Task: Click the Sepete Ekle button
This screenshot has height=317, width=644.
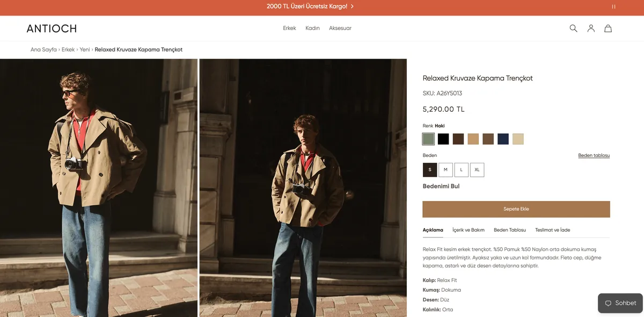Action: coord(516,209)
